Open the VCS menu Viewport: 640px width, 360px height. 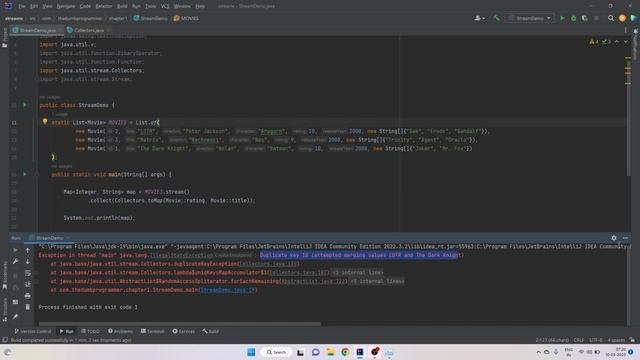(x=165, y=6)
